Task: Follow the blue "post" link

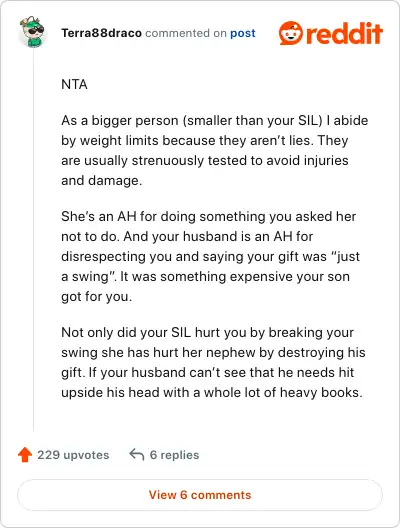Action: click(243, 33)
